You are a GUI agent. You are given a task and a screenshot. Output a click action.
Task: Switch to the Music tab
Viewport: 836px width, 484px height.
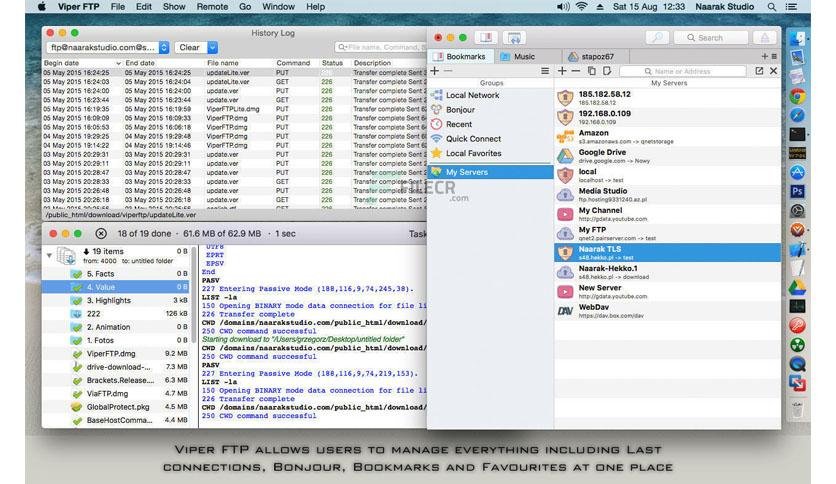518,57
